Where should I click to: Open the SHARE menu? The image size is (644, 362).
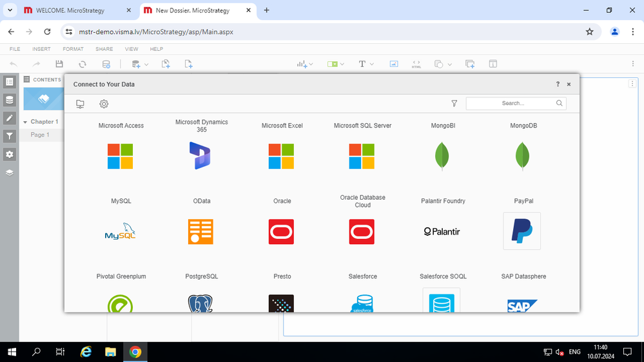(104, 49)
